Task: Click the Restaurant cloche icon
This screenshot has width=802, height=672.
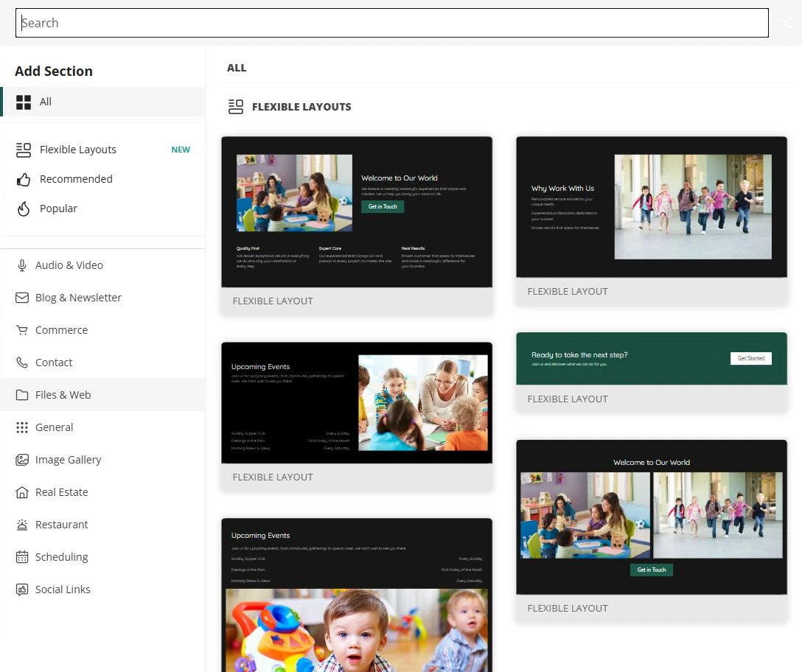Action: 22,525
